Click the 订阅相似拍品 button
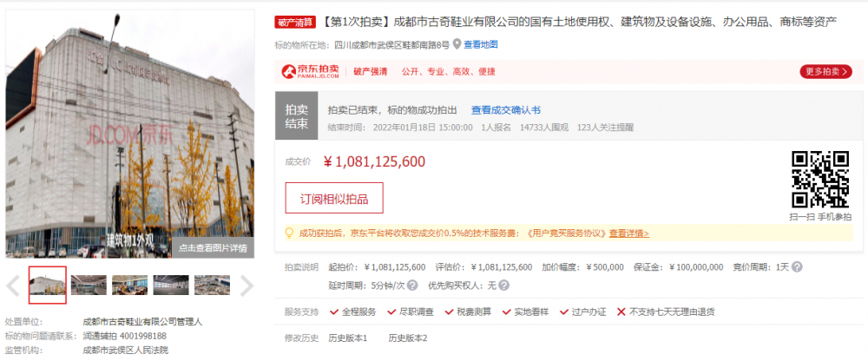This screenshot has height=361, width=868. (334, 198)
